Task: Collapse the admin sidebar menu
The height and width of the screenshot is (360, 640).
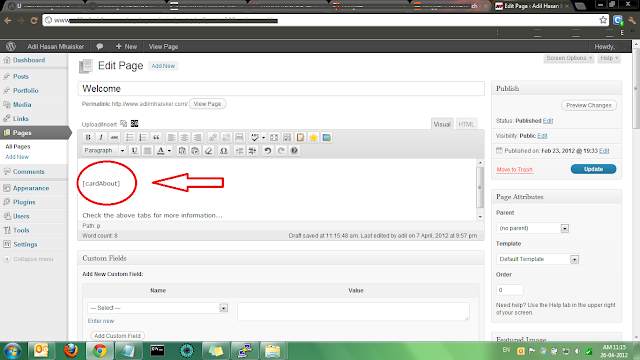Action: 29,259
